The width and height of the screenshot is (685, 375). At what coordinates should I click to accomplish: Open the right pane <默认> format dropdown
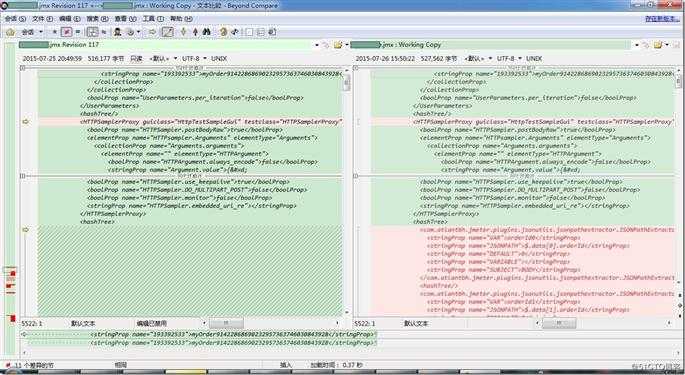pos(477,59)
